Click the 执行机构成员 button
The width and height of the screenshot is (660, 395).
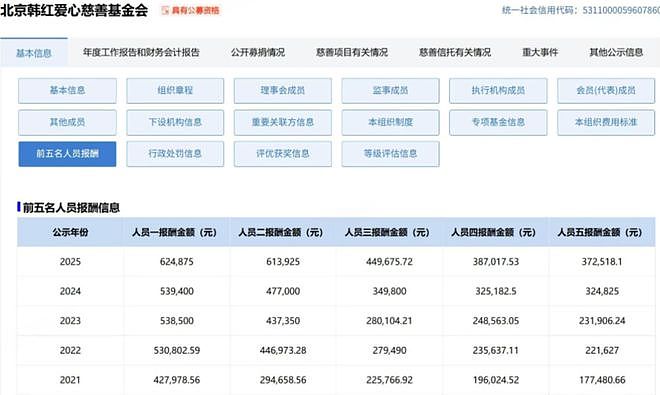tap(498, 91)
